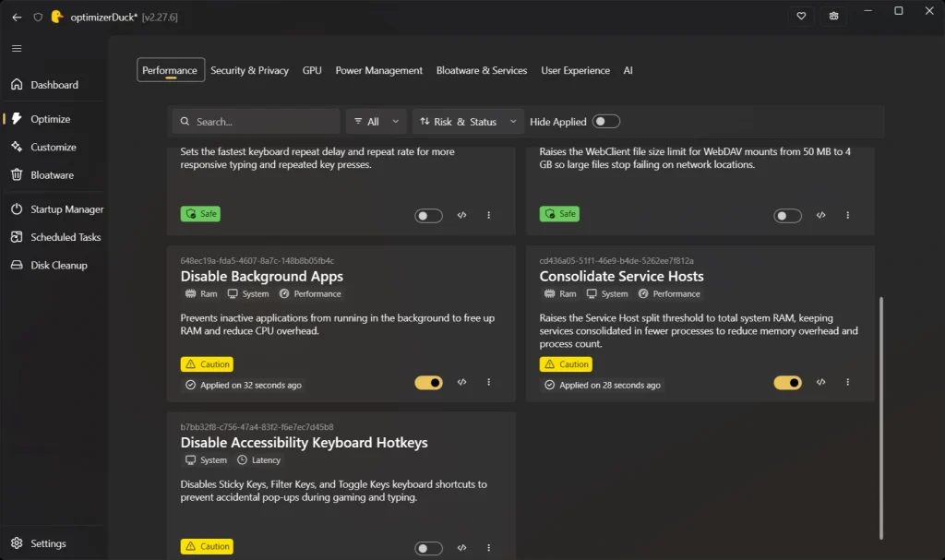Click the Disable Accessibility Keyboard Hotkeys title
Image resolution: width=945 pixels, height=560 pixels.
click(305, 443)
